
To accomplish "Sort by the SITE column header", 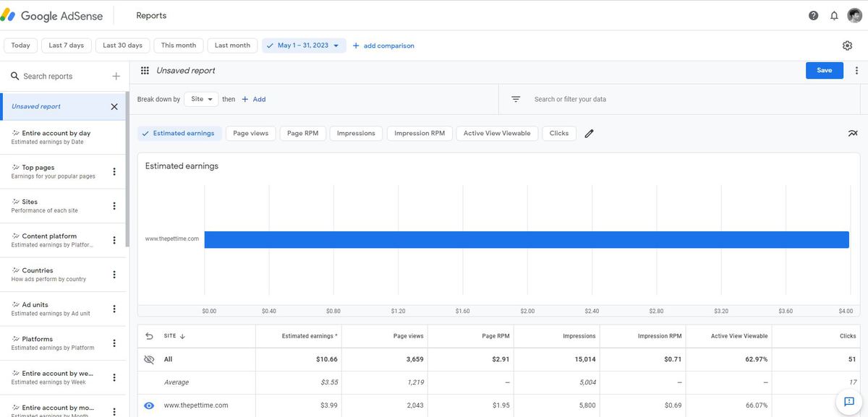I will pos(174,336).
